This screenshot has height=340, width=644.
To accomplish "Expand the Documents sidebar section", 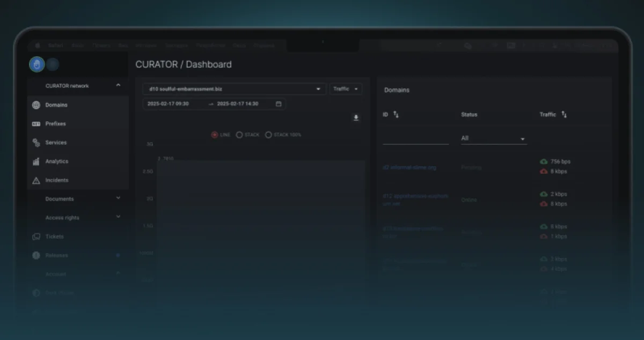I will [x=118, y=198].
